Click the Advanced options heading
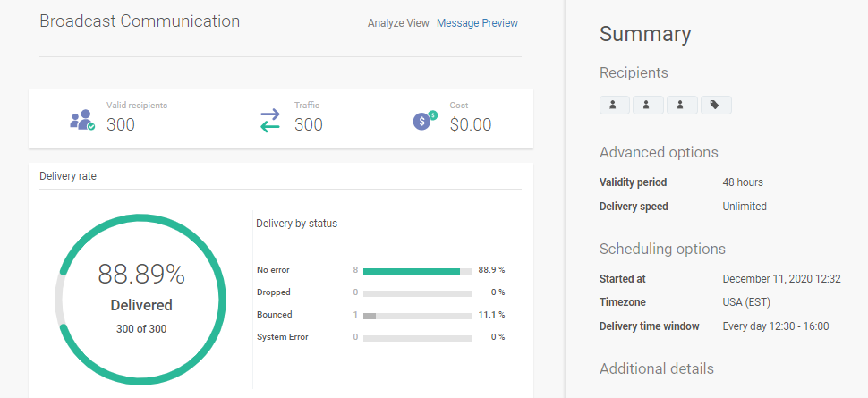 659,152
